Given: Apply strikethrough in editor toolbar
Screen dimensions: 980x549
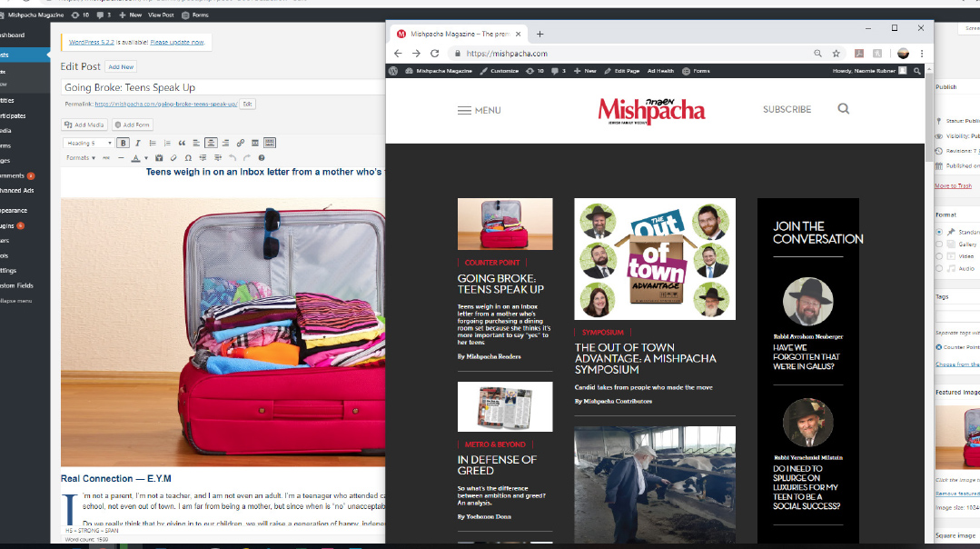Looking at the screenshot, I should coord(106,158).
